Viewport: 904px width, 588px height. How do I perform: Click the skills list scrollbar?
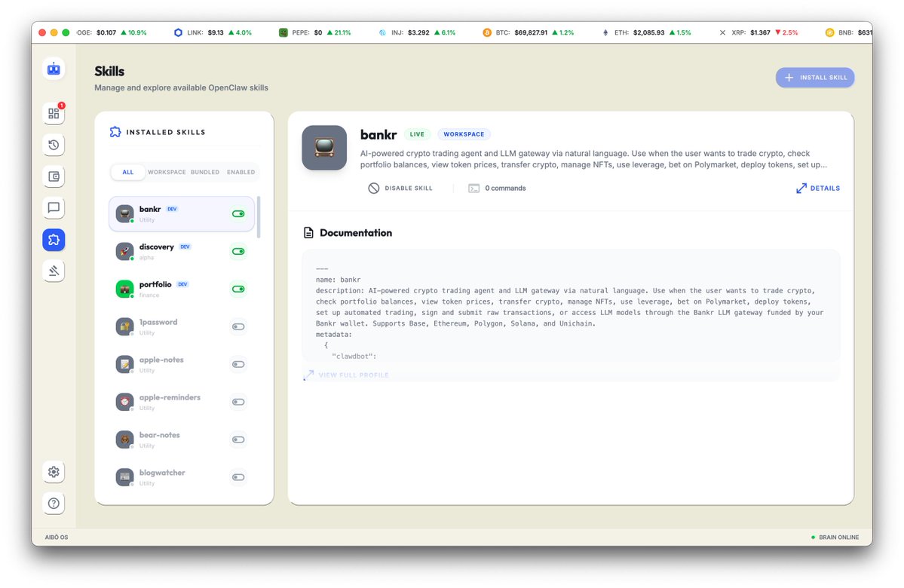pyautogui.click(x=259, y=217)
